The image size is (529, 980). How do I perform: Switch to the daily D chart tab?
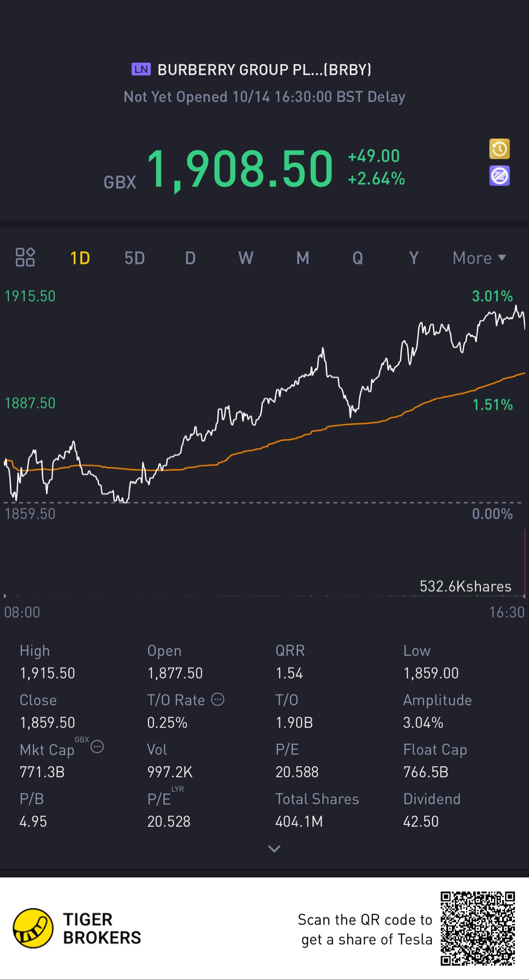(190, 258)
